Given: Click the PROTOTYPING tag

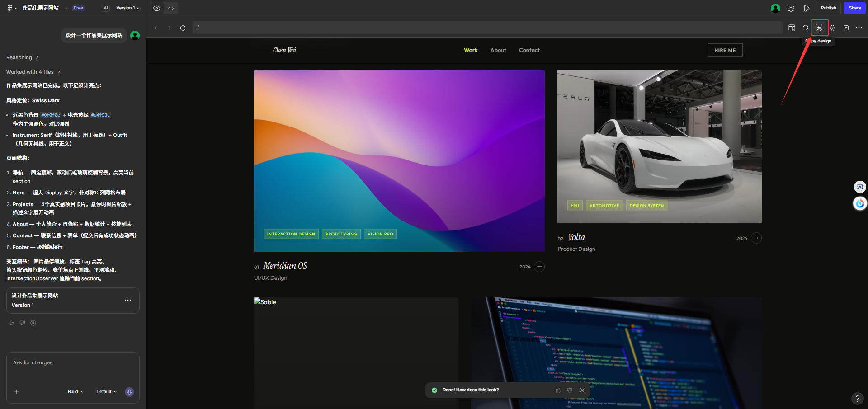Looking at the screenshot, I should pos(341,234).
